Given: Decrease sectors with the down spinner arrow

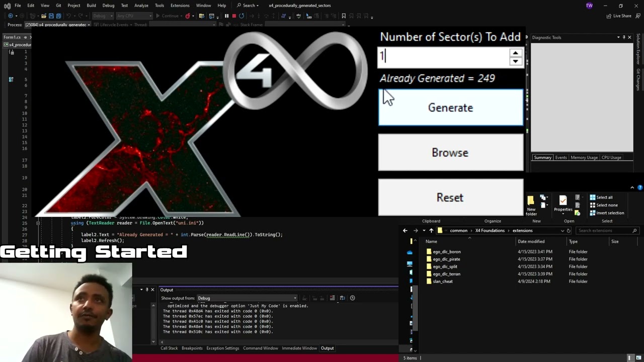Looking at the screenshot, I should [515, 61].
